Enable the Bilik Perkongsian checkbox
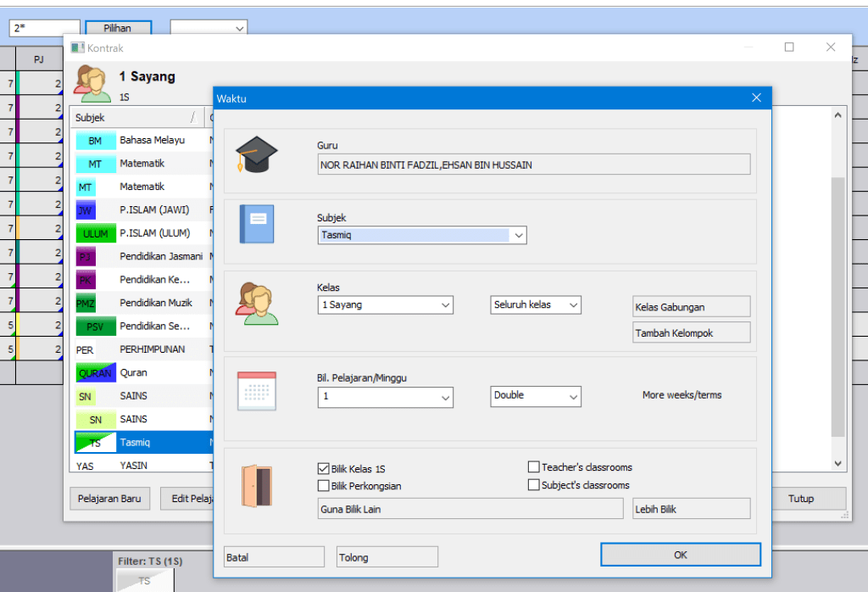 (x=323, y=486)
